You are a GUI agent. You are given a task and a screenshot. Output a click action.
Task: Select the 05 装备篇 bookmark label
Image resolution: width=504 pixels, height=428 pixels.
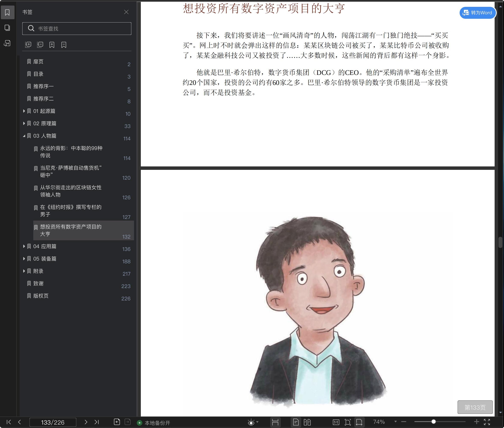pos(45,259)
